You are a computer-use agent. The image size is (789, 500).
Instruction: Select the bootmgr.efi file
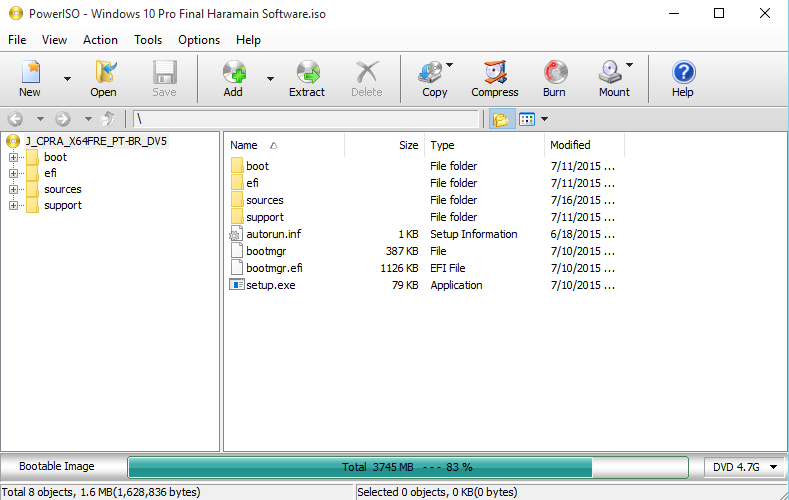tap(274, 268)
